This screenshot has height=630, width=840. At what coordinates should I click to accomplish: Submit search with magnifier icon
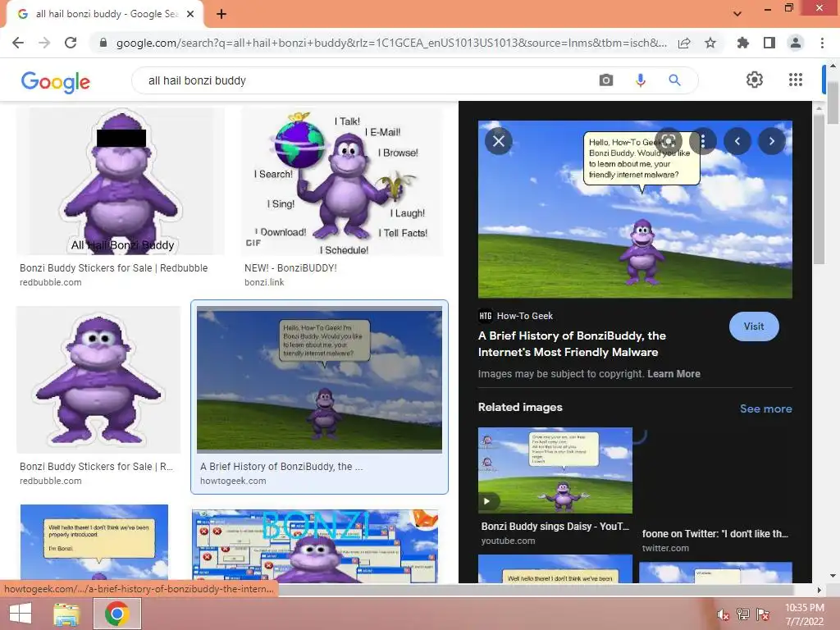(x=674, y=80)
